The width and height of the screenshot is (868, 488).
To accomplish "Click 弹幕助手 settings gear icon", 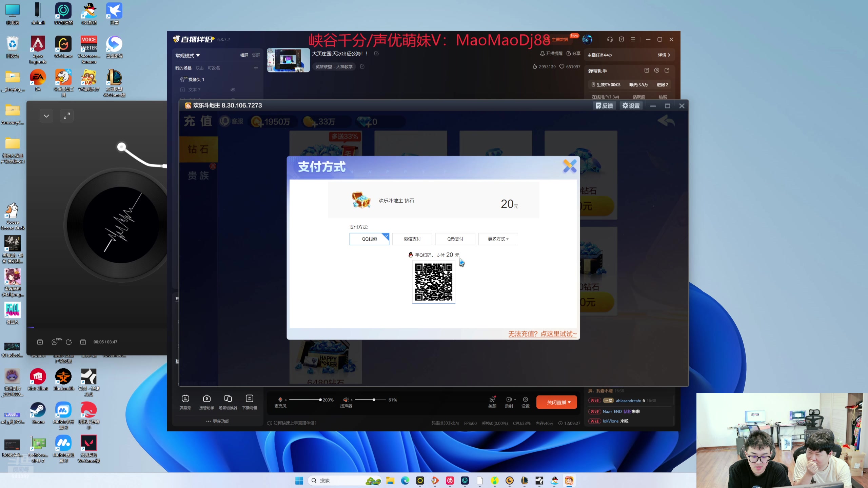I will (x=657, y=70).
